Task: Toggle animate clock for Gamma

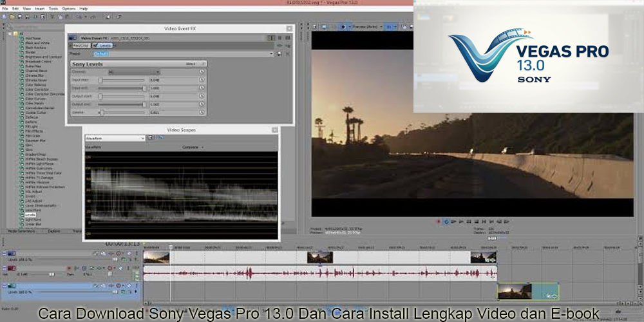Action: (x=202, y=112)
